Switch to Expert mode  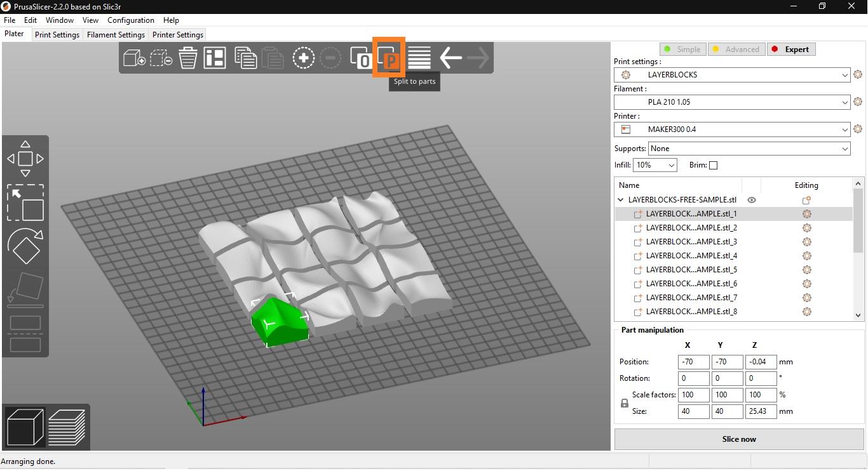click(x=790, y=50)
